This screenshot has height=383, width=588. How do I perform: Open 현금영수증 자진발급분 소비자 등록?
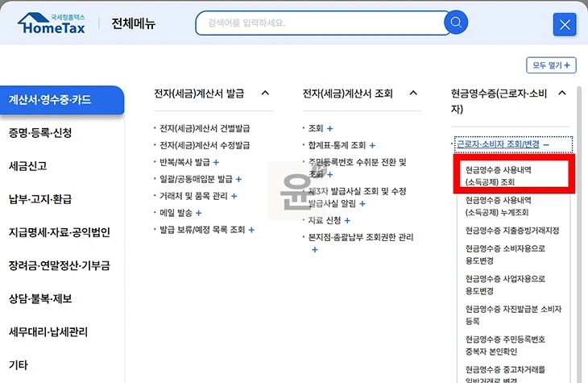[x=513, y=315]
